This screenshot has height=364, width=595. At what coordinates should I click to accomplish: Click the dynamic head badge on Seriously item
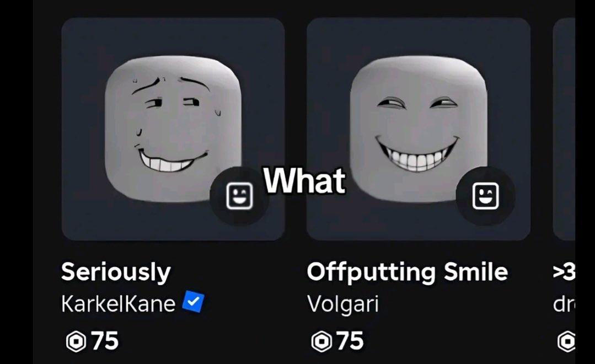pyautogui.click(x=239, y=196)
